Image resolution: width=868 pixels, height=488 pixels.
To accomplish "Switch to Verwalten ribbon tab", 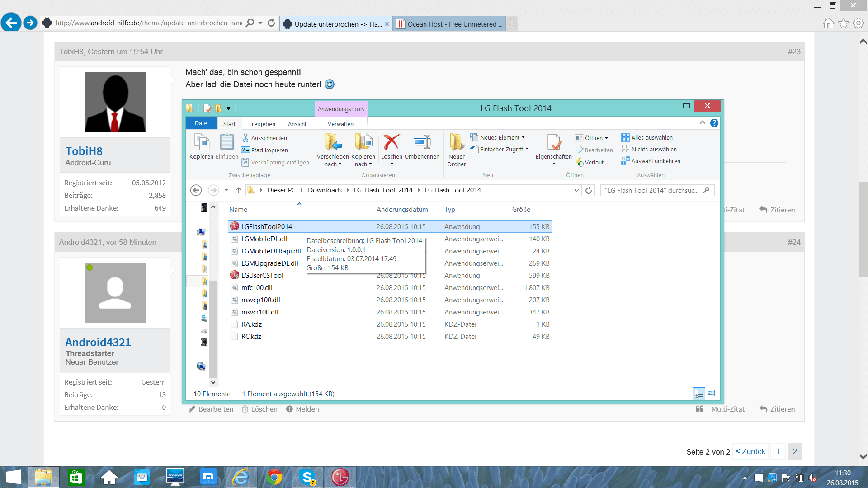I will 340,124.
